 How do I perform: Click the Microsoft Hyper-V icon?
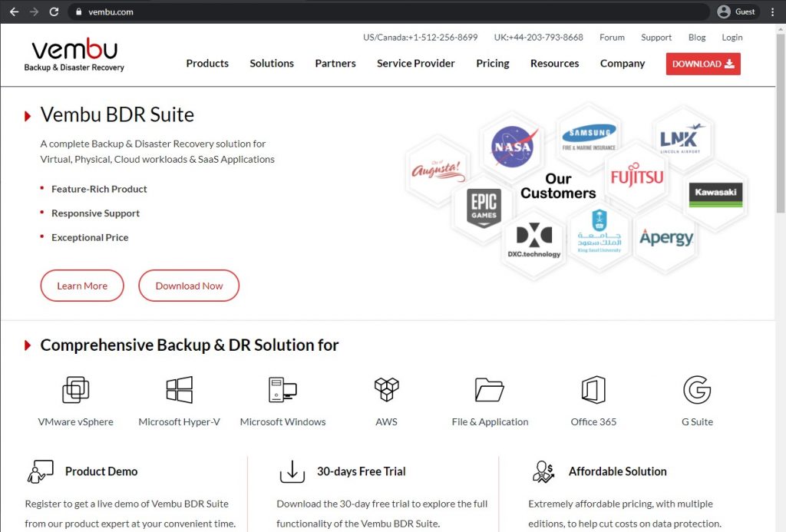[x=180, y=390]
